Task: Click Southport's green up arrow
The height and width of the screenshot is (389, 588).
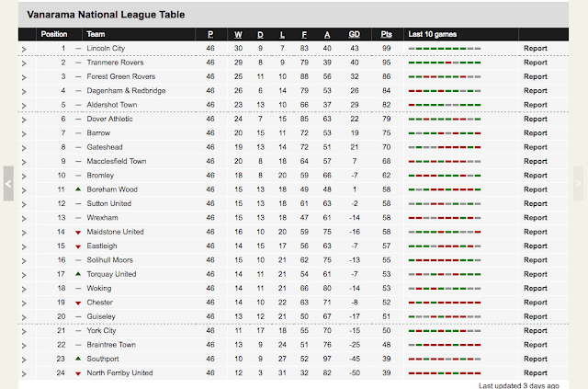Action: pyautogui.click(x=78, y=359)
